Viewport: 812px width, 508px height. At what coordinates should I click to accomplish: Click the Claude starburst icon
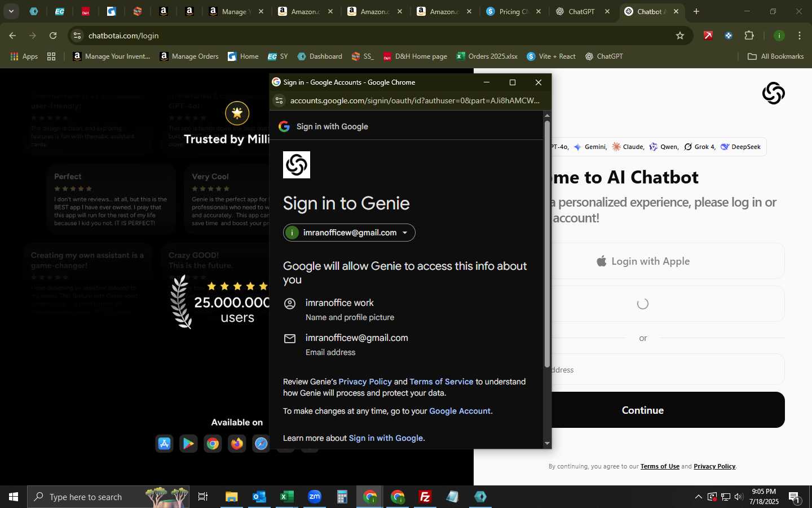pyautogui.click(x=616, y=147)
